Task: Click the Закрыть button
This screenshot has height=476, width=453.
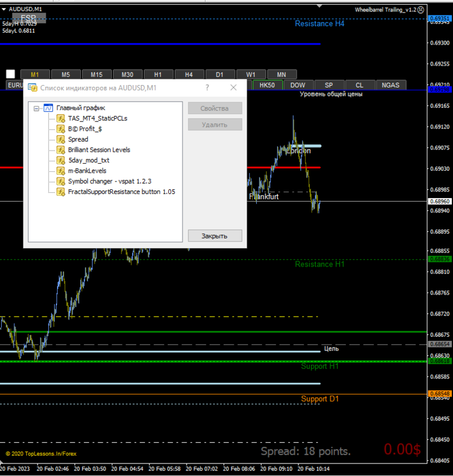Action: click(x=215, y=236)
